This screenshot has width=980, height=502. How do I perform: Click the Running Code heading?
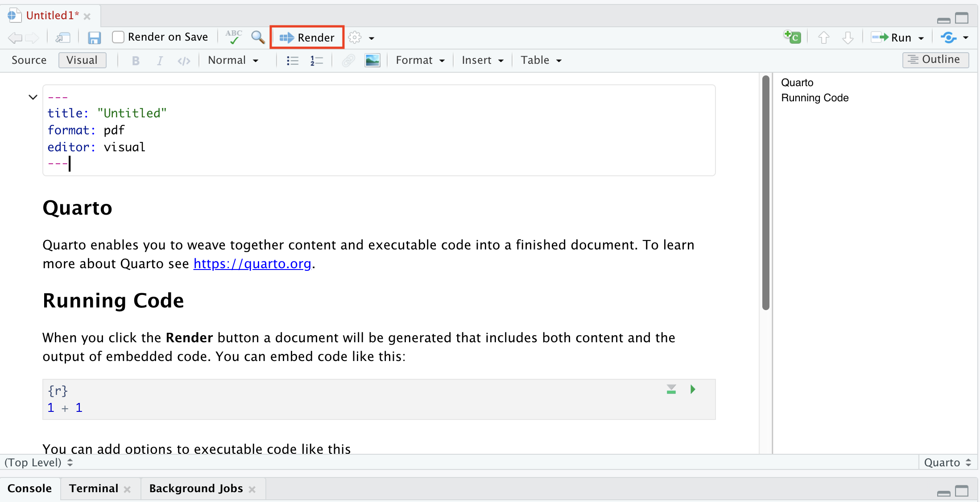[x=113, y=301]
